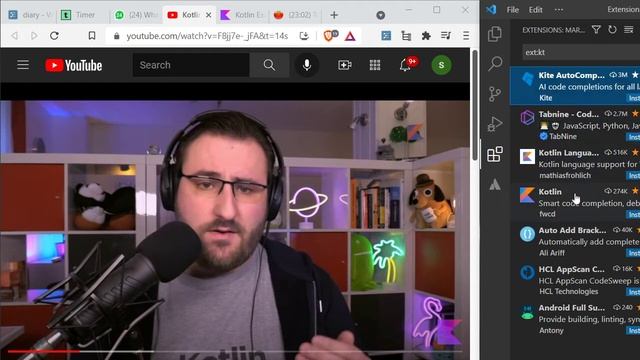Open browser extensions puzzle icon
Viewport: 640px width, 360px height.
(x=426, y=36)
